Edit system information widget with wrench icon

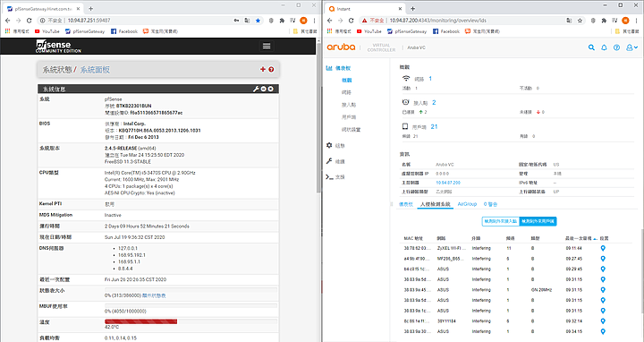pos(256,89)
